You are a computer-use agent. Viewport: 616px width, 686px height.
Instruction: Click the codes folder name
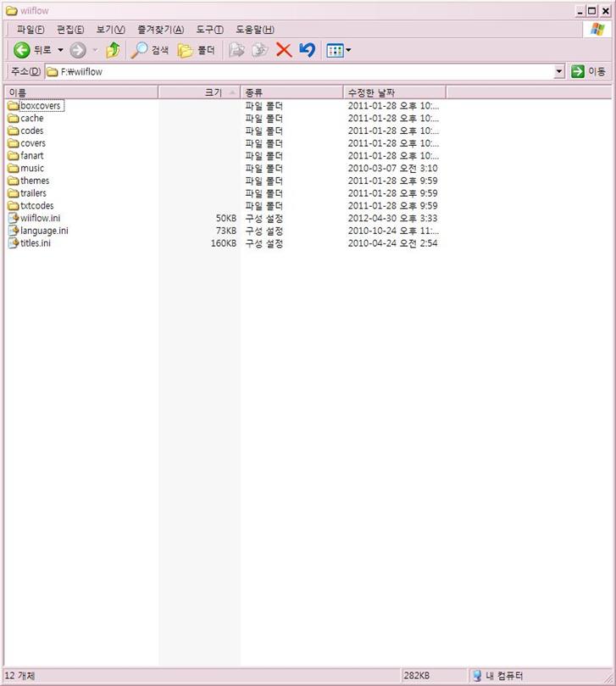point(32,131)
